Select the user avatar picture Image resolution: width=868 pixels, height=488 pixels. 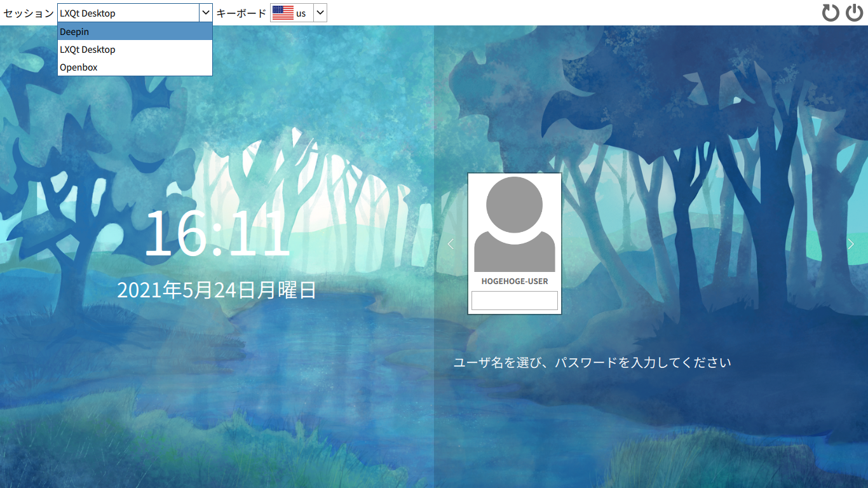pos(515,224)
